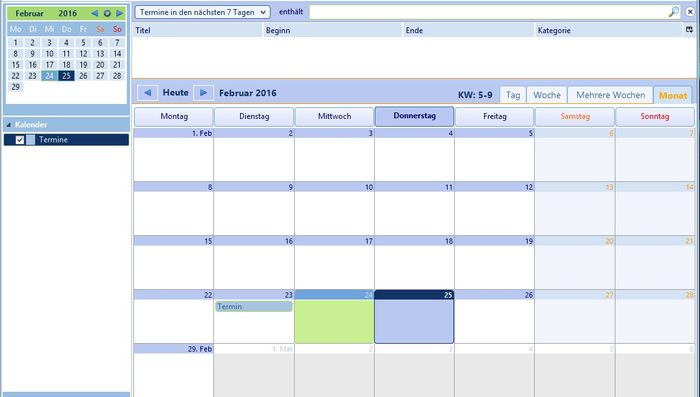This screenshot has width=700, height=397.
Task: Select the 29. Feb cell in month view
Action: (173, 371)
